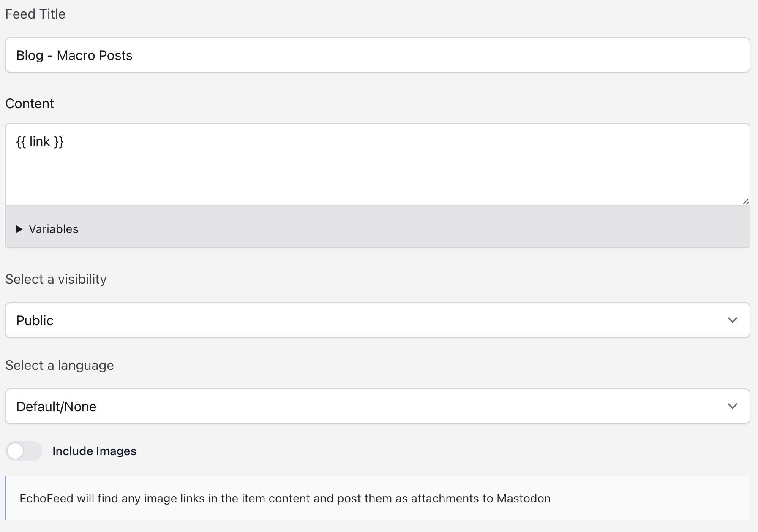Enable the Include Images toggle

[24, 451]
